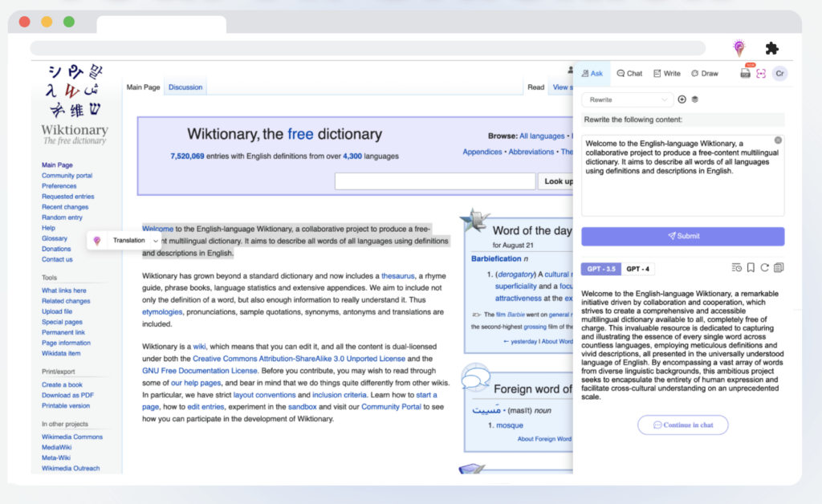Open the Translation dropdown chevron
822x504 pixels.
coord(157,239)
